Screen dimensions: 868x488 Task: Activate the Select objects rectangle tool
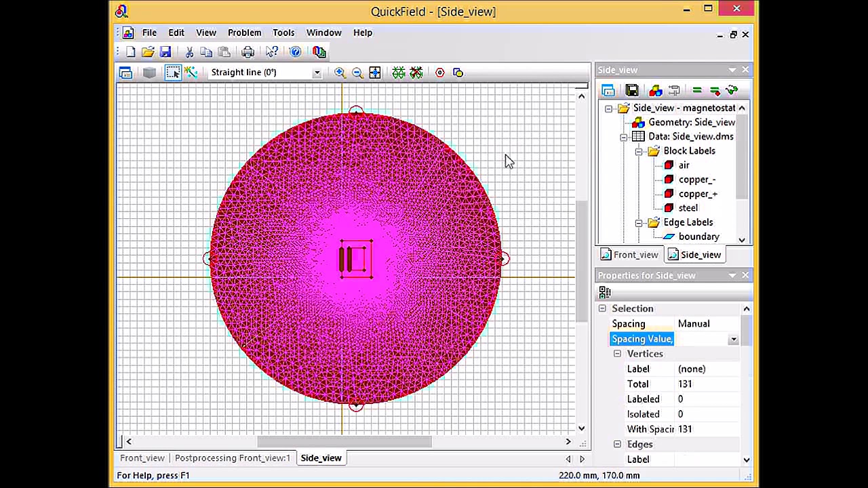[173, 73]
